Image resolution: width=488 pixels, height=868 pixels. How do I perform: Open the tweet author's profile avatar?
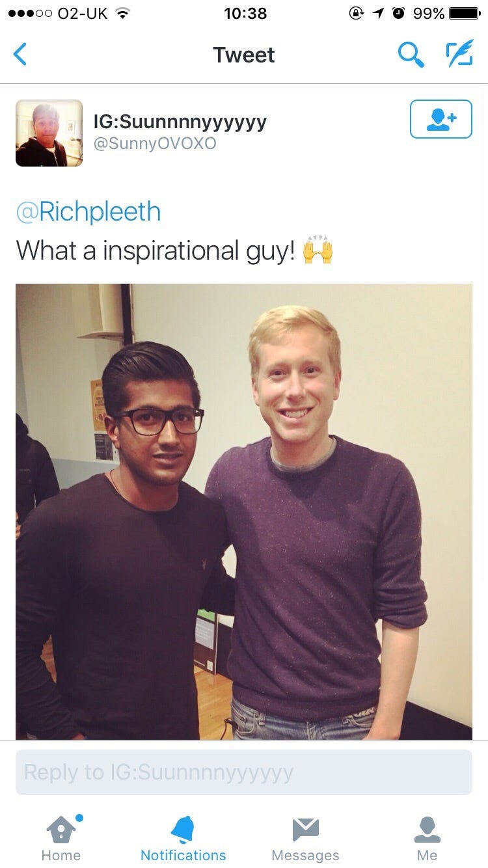pos(49,133)
